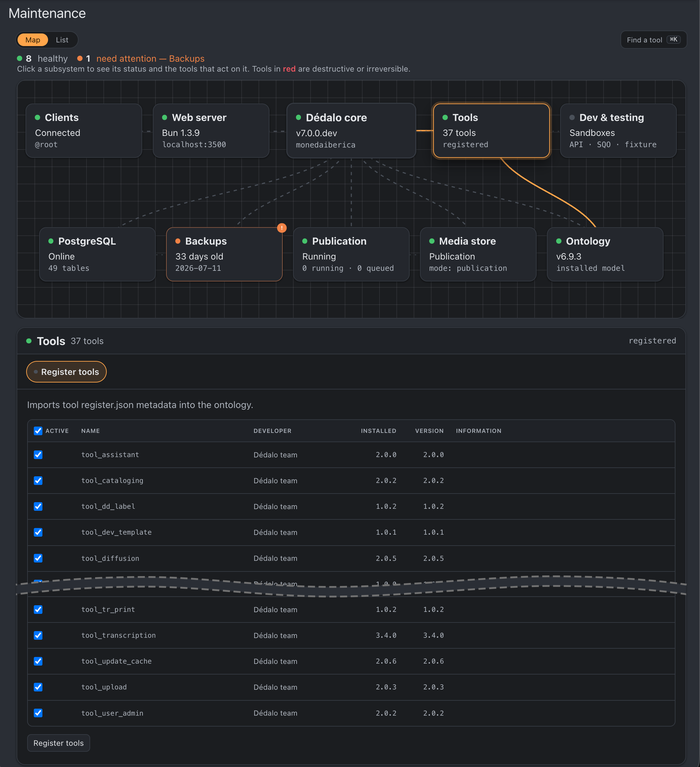Toggle the ACTIVE select-all header checkbox

click(38, 431)
